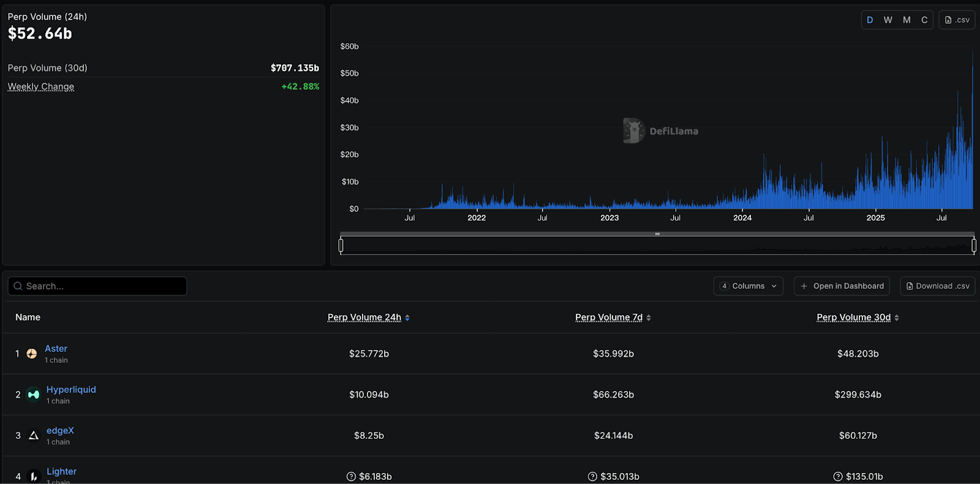
Task: Click the help icon beside $6.183b
Action: click(351, 477)
